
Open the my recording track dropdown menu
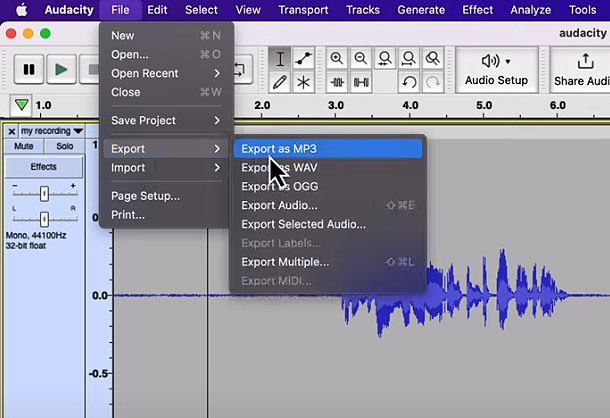[x=51, y=131]
